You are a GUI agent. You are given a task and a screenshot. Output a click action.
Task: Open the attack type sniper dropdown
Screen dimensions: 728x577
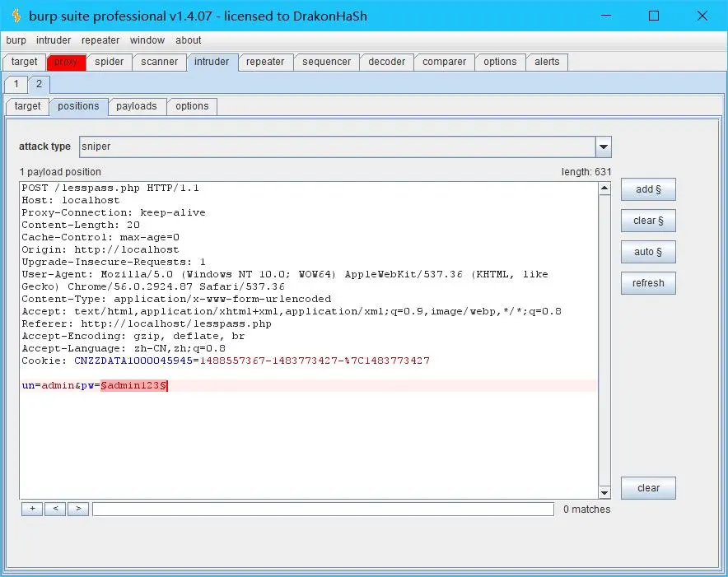[345, 147]
